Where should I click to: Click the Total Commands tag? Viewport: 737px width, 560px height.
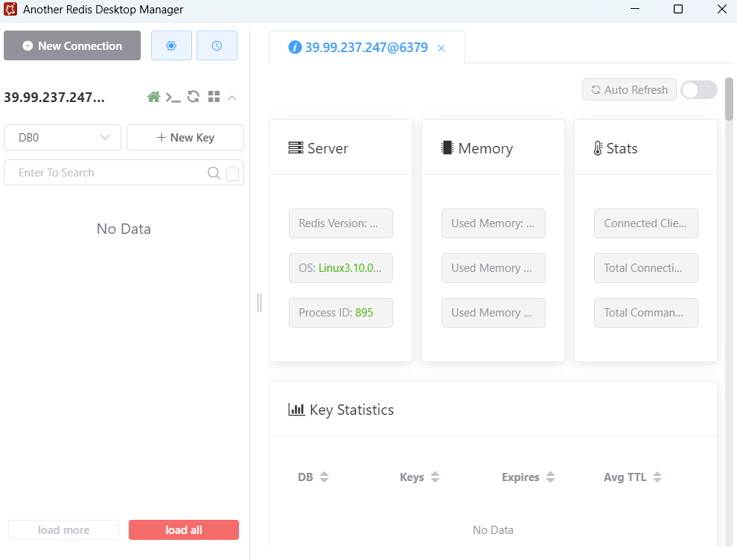[646, 313]
